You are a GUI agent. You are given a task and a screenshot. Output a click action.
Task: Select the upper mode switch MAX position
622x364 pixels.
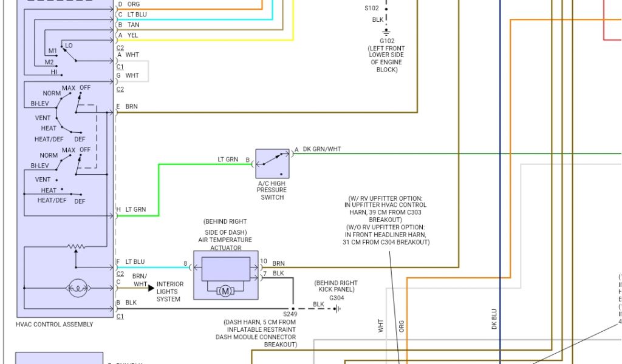tap(69, 89)
